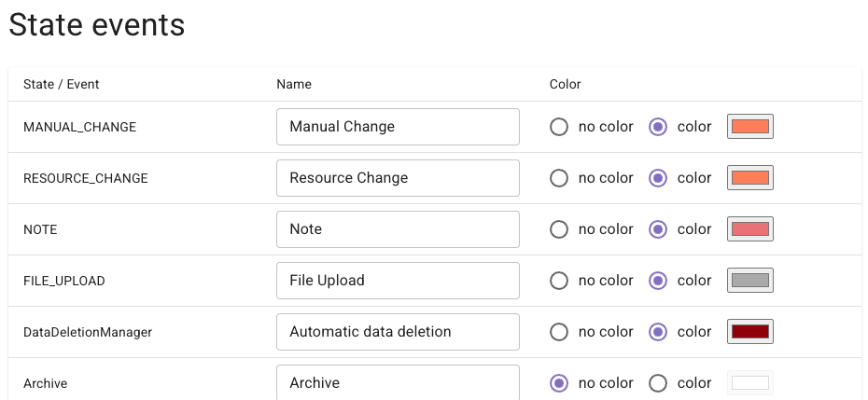Viewport: 868px width, 400px height.
Task: Click the 'Name' column header
Action: point(294,84)
